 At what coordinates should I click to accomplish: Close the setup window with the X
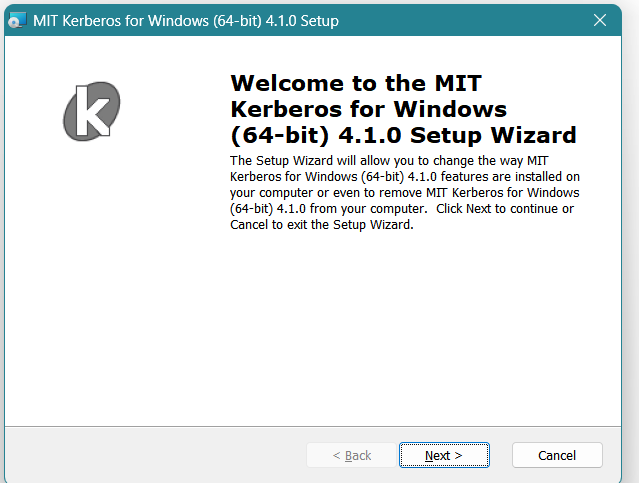600,20
